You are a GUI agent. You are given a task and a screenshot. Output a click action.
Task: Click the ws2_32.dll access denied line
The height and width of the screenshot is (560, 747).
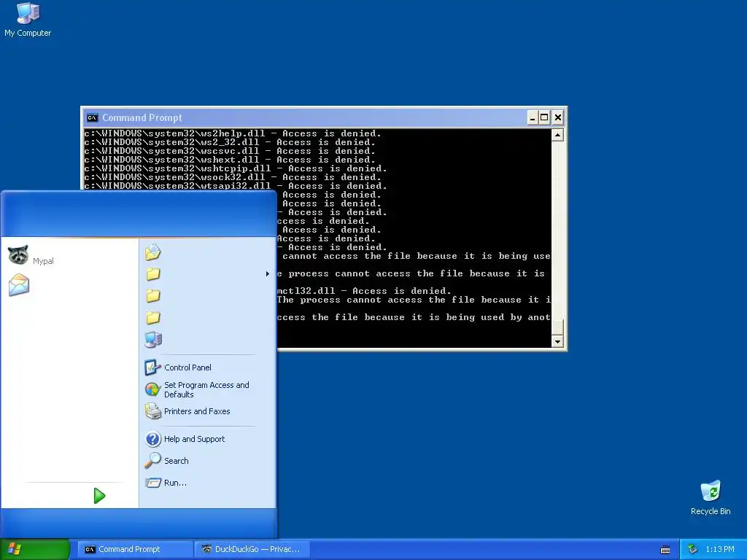click(230, 142)
